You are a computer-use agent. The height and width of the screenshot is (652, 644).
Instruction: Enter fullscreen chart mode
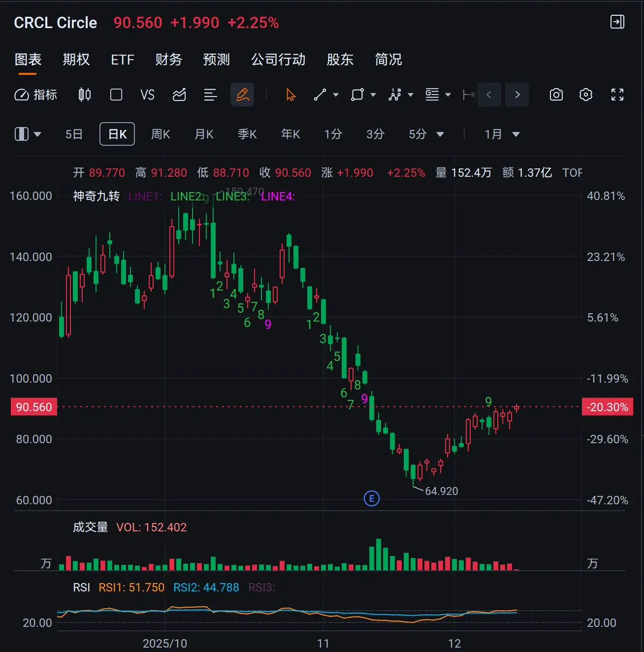tap(617, 95)
